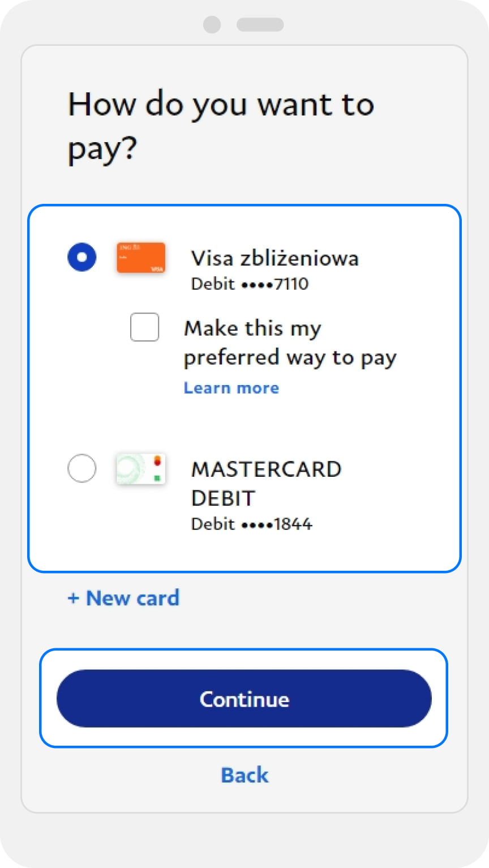Click the plus sign beside New card
This screenshot has height=868, width=489.
[x=73, y=598]
